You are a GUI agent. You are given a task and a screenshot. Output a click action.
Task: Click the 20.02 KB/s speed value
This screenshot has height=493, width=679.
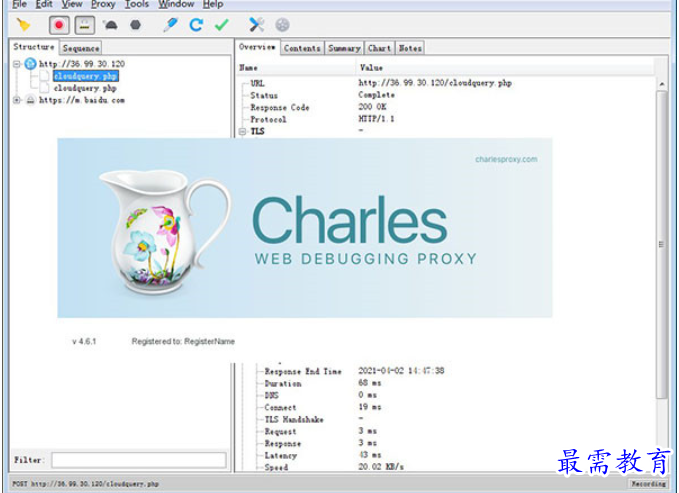click(381, 467)
